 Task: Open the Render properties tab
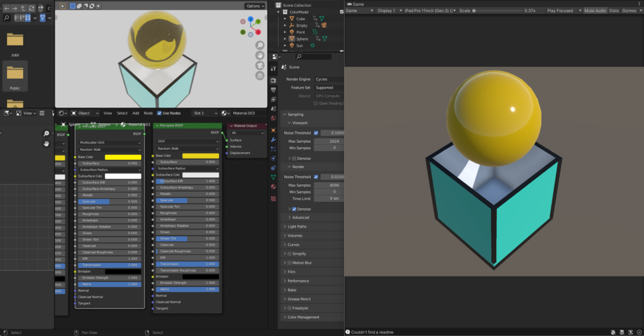274,80
